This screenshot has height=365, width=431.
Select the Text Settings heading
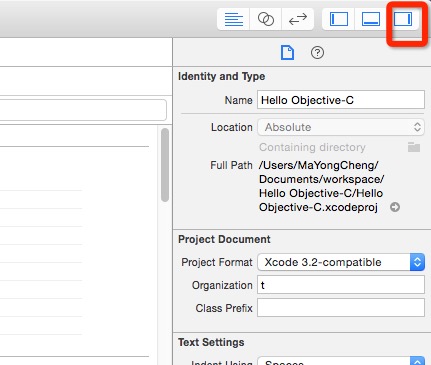point(211,342)
